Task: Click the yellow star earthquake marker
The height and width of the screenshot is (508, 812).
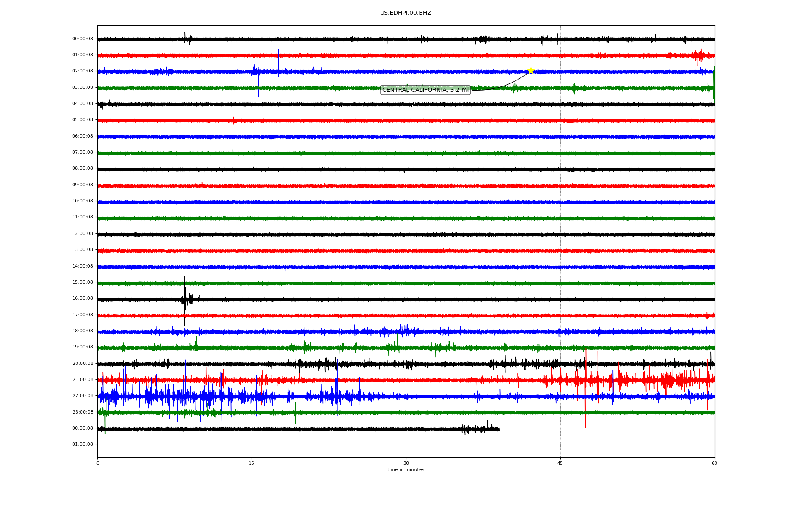Action: point(531,71)
